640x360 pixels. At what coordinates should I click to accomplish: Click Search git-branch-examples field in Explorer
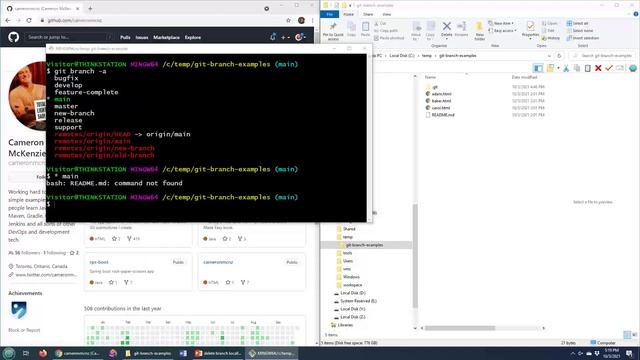pyautogui.click(x=603, y=56)
